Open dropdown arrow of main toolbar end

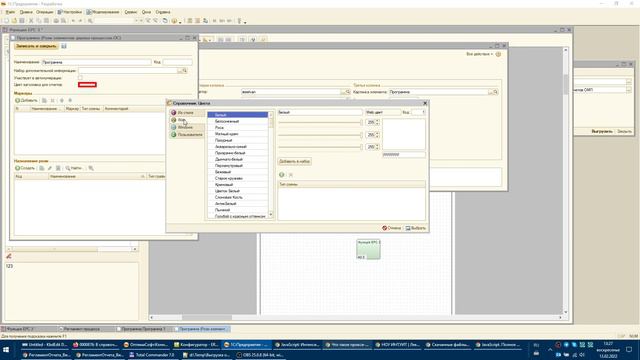point(245,22)
